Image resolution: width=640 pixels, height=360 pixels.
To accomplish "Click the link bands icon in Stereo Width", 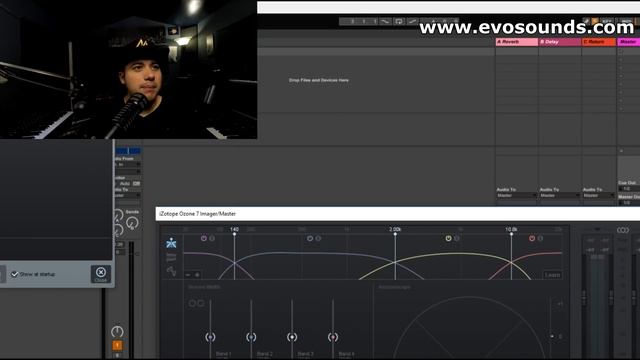I will pos(196,303).
